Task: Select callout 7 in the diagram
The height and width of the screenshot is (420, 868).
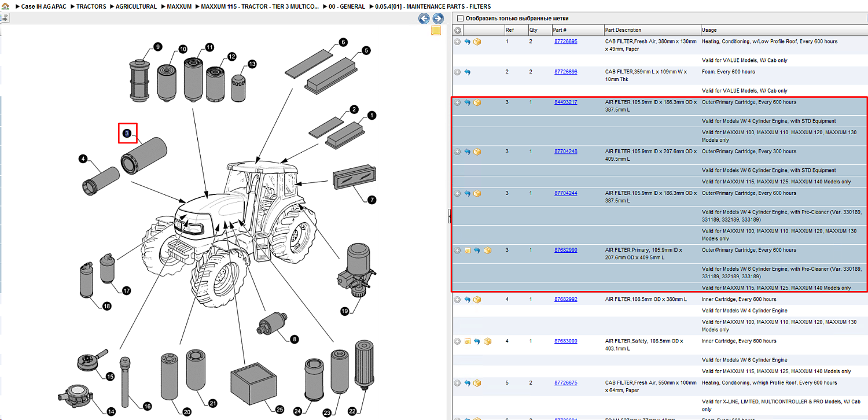Action: point(372,200)
